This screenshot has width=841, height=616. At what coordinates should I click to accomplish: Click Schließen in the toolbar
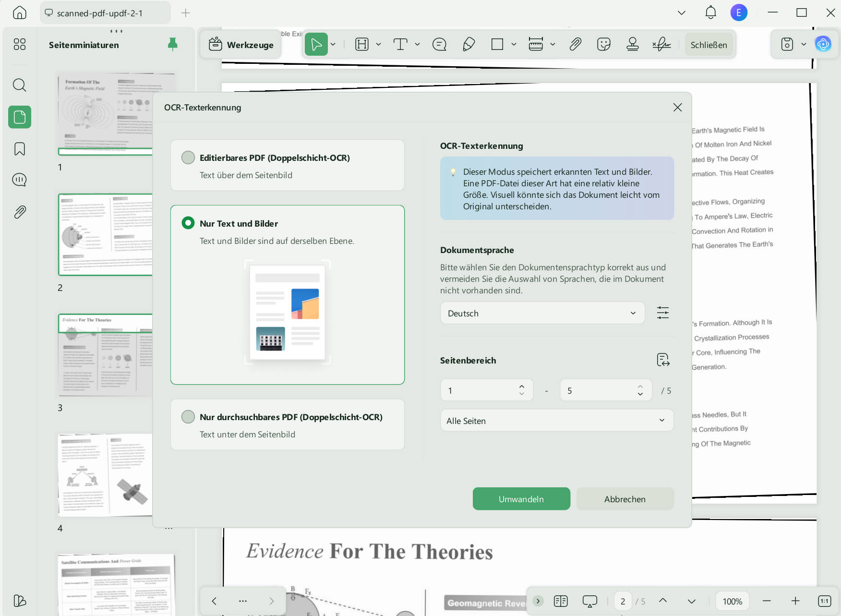(x=709, y=45)
